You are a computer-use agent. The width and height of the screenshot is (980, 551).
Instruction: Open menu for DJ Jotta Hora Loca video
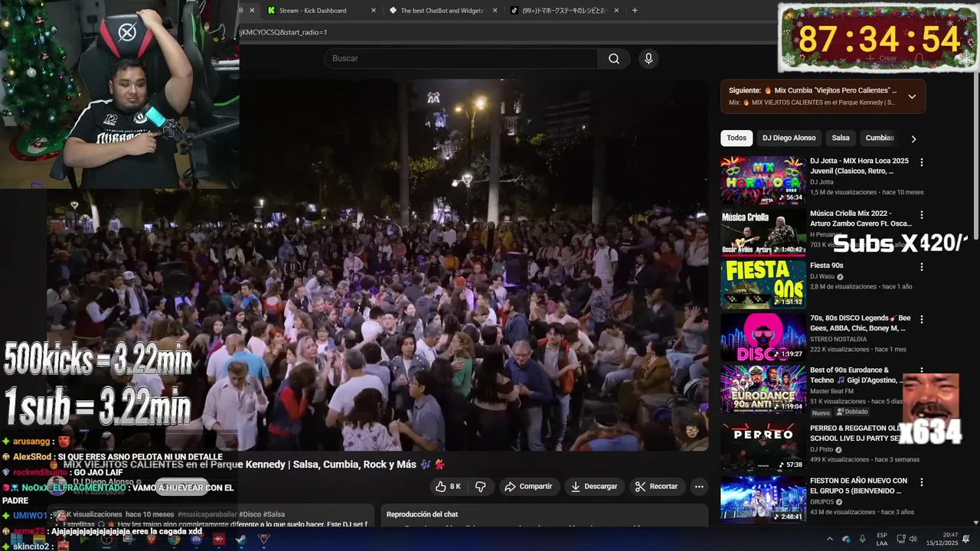(922, 162)
